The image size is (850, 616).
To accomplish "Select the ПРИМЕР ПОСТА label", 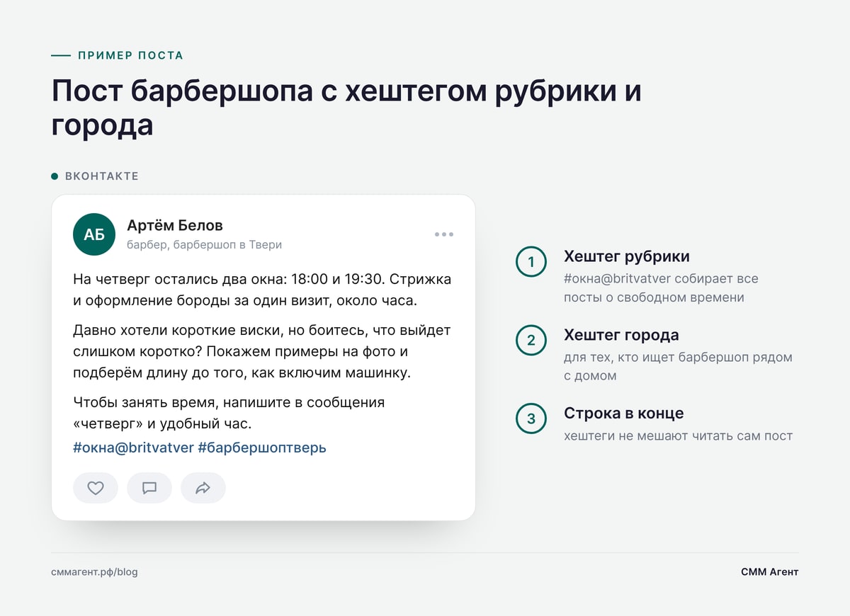I will pyautogui.click(x=131, y=55).
